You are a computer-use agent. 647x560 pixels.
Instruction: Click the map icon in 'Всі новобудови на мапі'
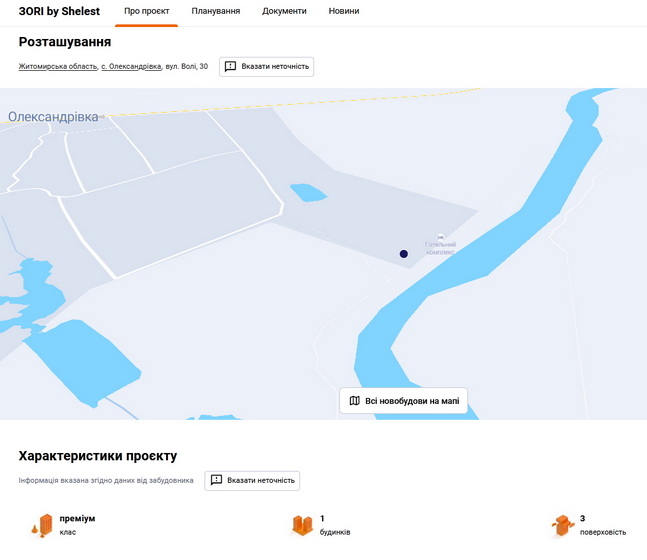354,401
